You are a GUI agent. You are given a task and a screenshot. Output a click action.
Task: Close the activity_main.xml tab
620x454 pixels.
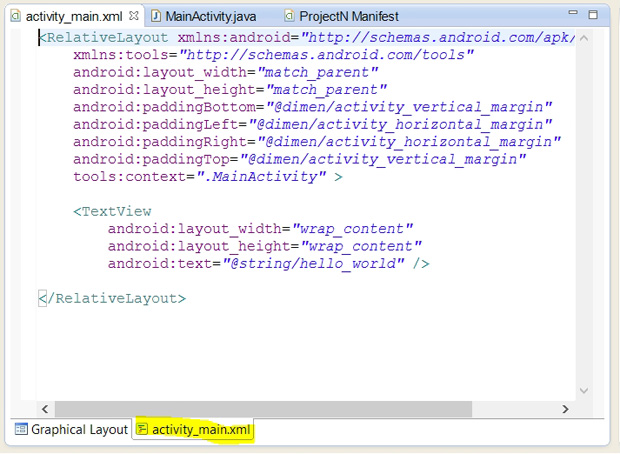(134, 16)
